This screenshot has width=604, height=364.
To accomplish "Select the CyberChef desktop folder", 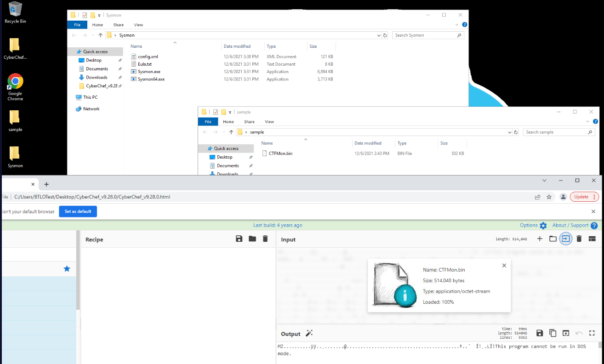I will coord(15,49).
